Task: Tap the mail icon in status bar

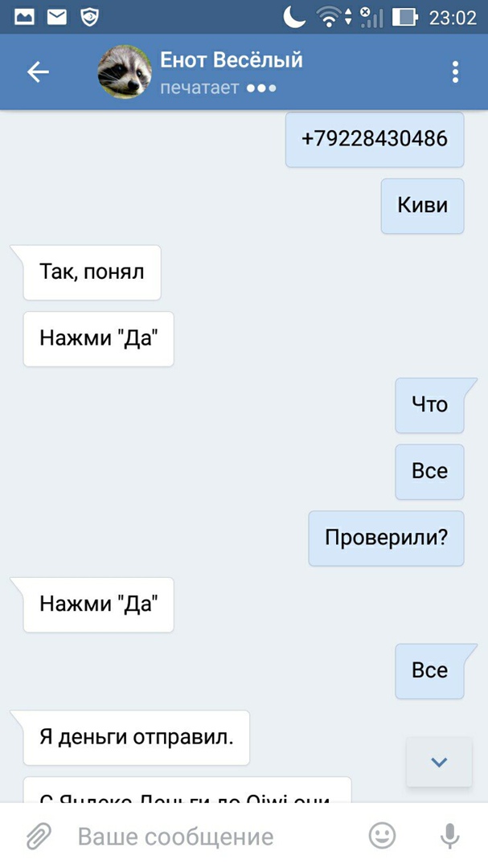Action: click(56, 17)
